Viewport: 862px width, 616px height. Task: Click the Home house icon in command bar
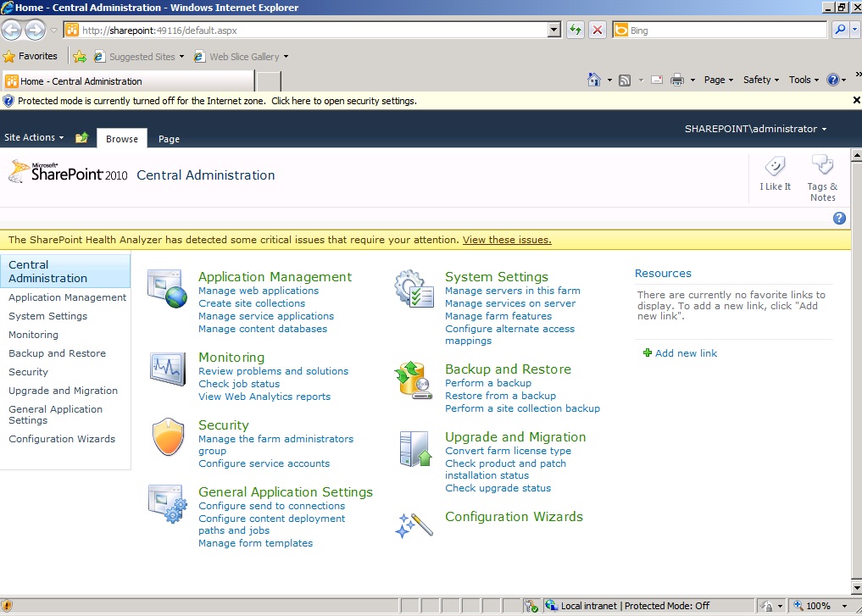[593, 80]
